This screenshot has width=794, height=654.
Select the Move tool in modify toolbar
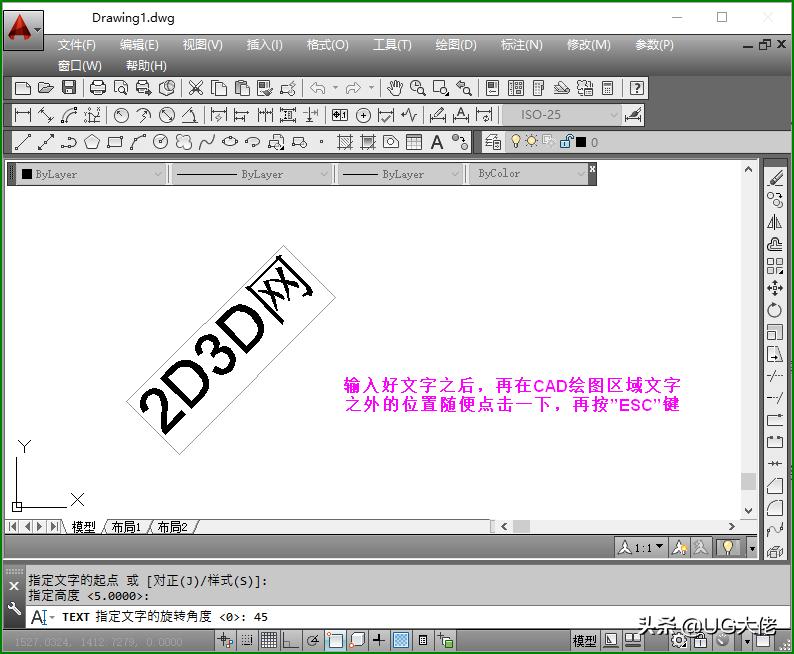[775, 288]
